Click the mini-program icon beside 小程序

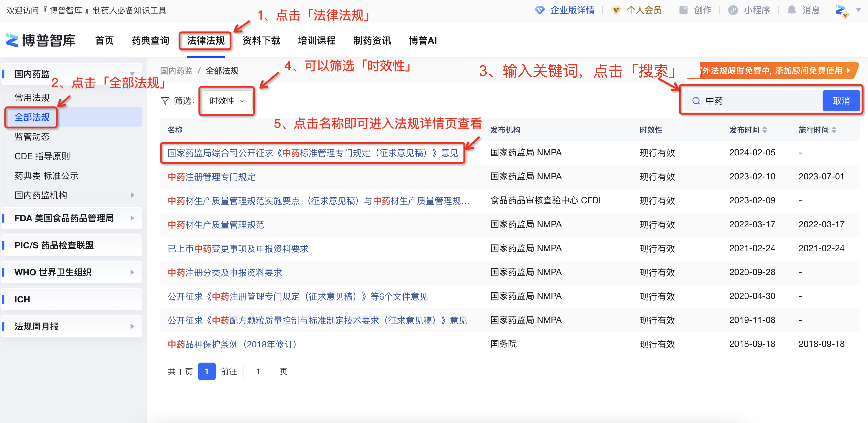pyautogui.click(x=733, y=10)
